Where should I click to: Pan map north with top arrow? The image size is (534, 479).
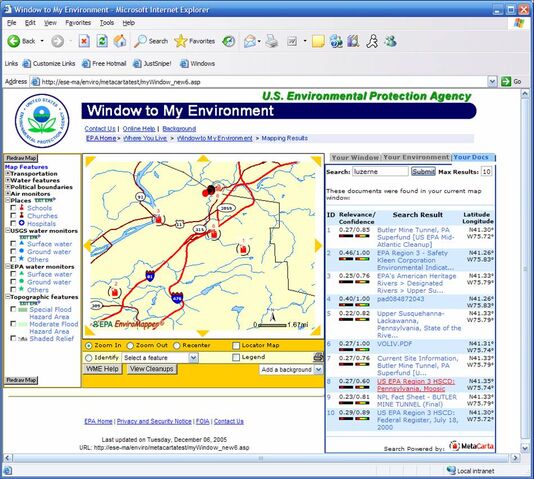tap(203, 158)
